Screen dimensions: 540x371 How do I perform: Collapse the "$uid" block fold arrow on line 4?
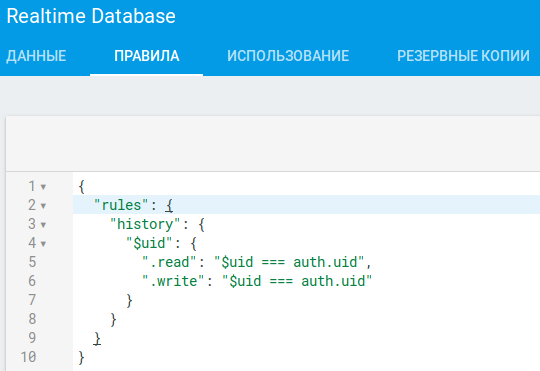tap(43, 244)
